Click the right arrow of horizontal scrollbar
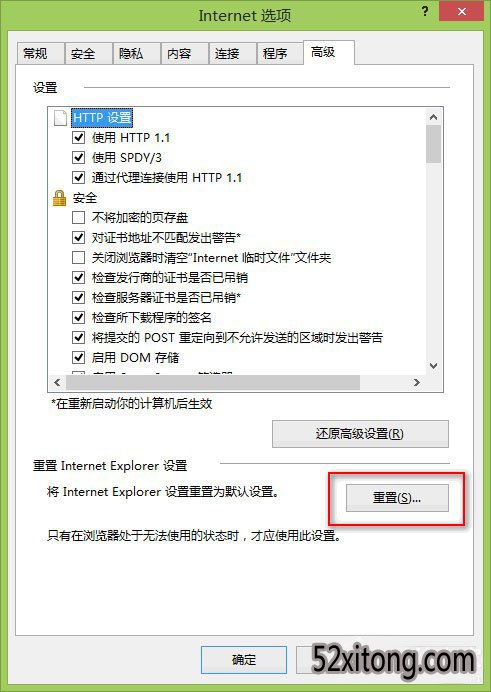Image resolution: width=491 pixels, height=692 pixels. (416, 382)
